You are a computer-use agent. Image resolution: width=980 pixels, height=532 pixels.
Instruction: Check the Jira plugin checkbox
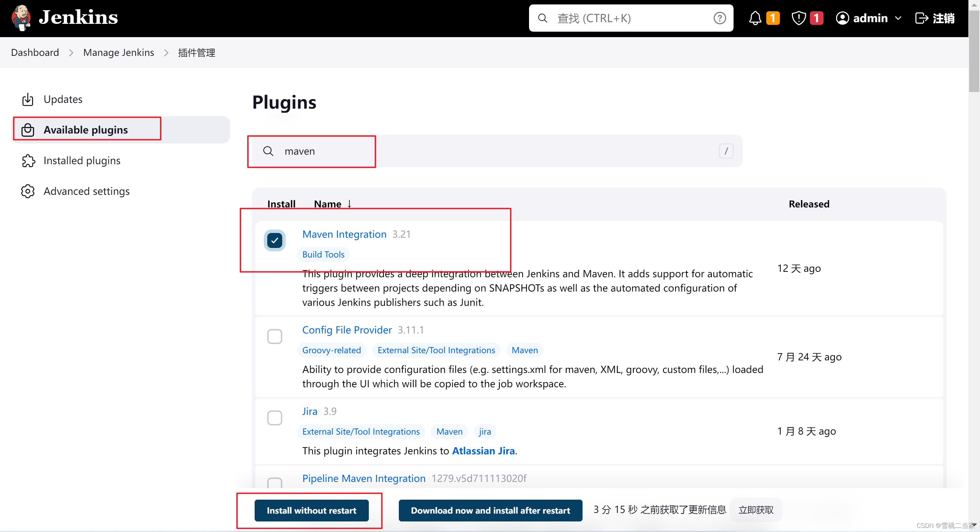pos(274,418)
